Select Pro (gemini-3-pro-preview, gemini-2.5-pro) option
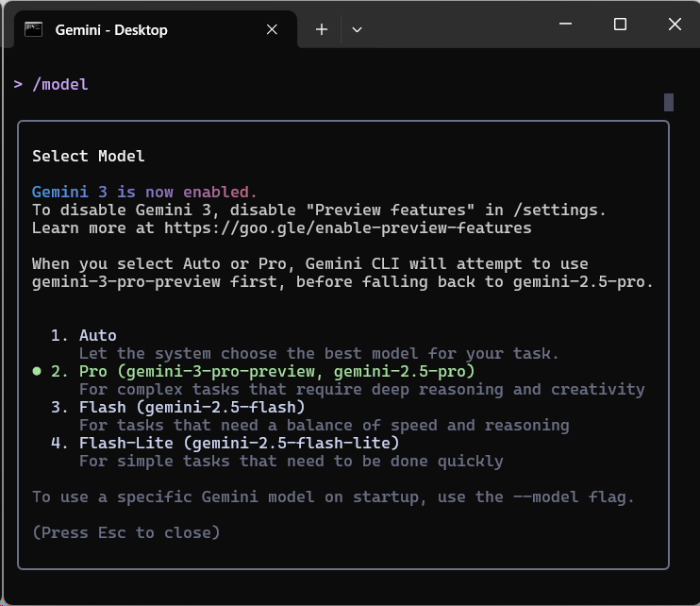Viewport: 700px width, 606px height. (276, 371)
